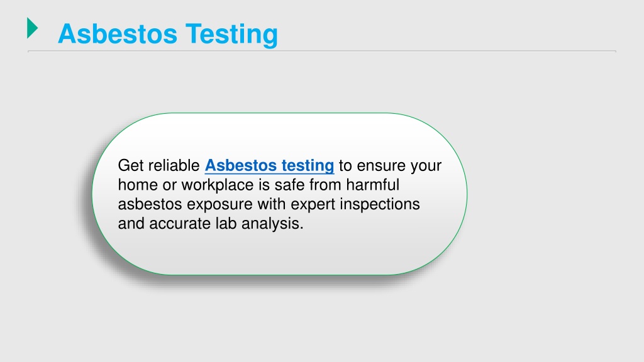The width and height of the screenshot is (644, 362).
Task: Click the word "Testing" in the heading
Action: (x=231, y=34)
